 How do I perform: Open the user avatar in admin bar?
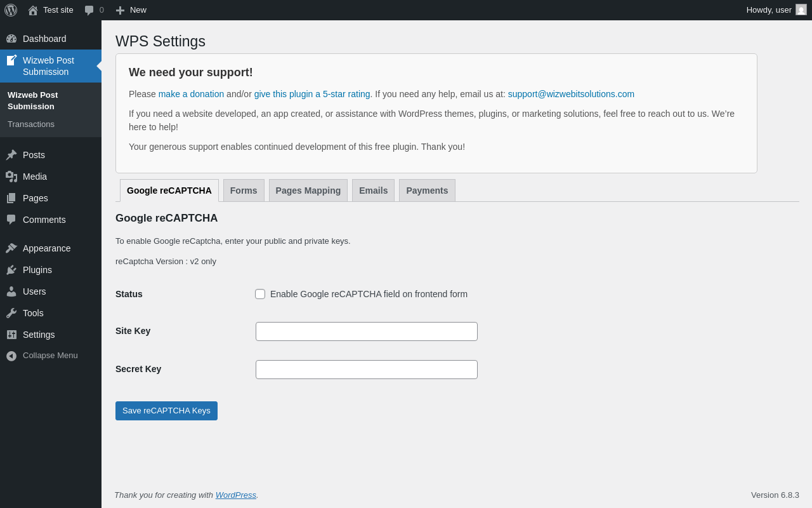801,10
